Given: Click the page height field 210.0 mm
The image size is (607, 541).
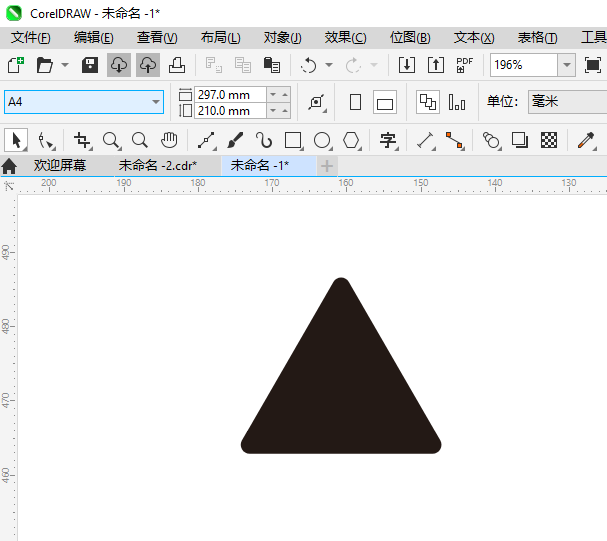Looking at the screenshot, I should coord(230,111).
